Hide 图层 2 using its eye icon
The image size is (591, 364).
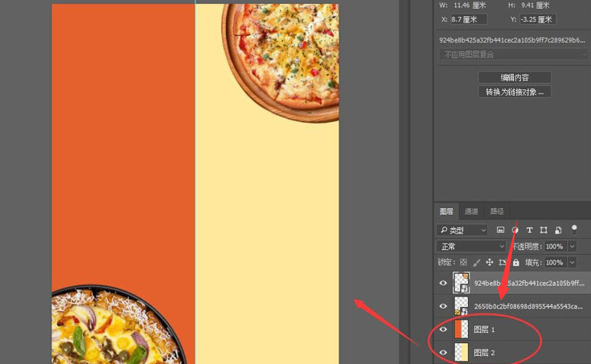(443, 353)
